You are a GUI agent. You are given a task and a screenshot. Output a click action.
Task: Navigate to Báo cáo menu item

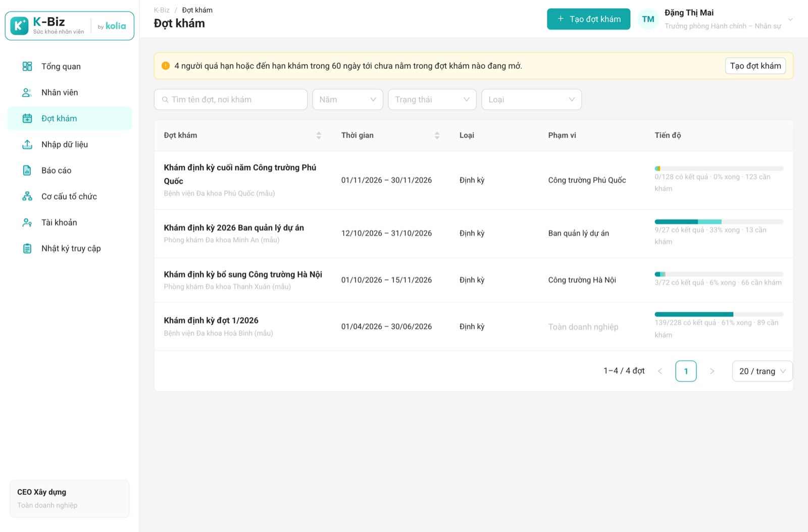click(70, 171)
